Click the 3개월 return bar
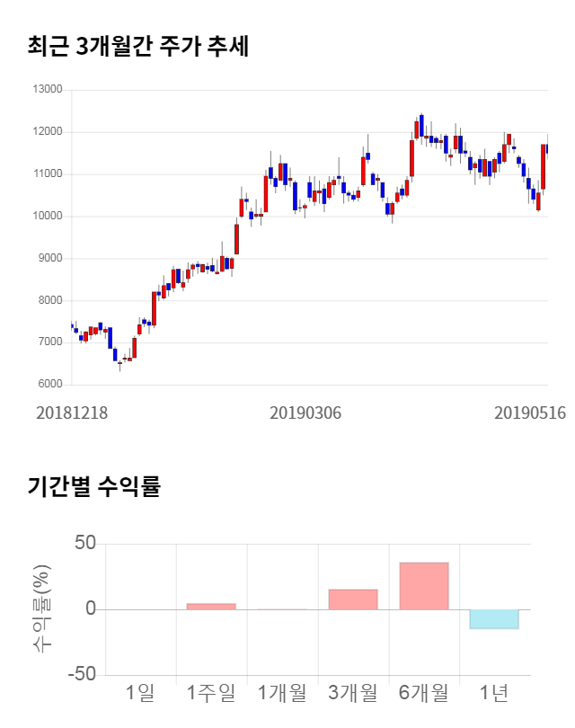The height and width of the screenshot is (728, 575). click(x=353, y=599)
